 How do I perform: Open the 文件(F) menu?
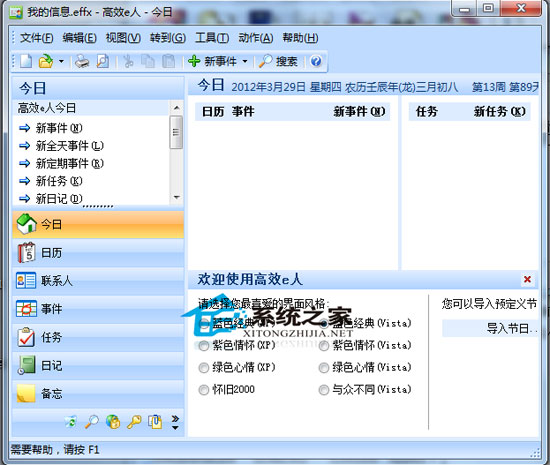coord(36,38)
